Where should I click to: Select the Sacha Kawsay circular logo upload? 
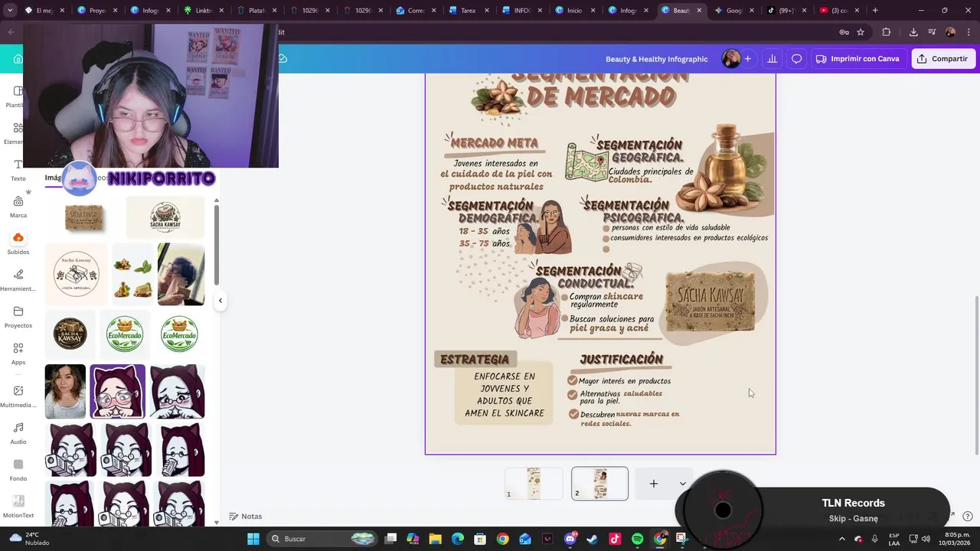pyautogui.click(x=76, y=274)
